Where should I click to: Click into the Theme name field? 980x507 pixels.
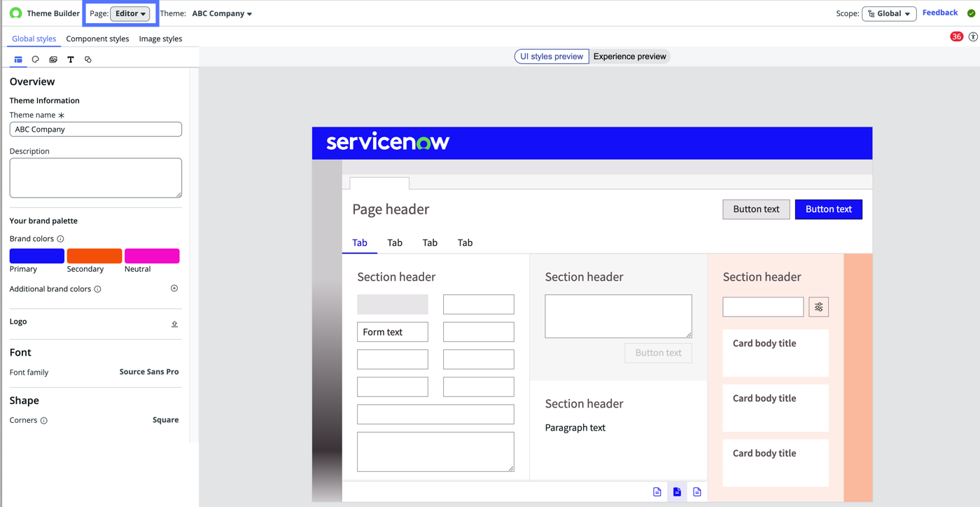pyautogui.click(x=96, y=130)
